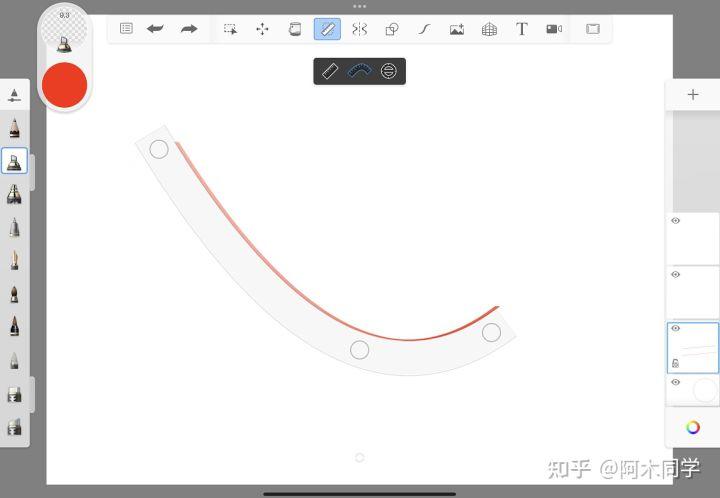Open the brush library at palette top
The width and height of the screenshot is (720, 498).
tap(14, 95)
